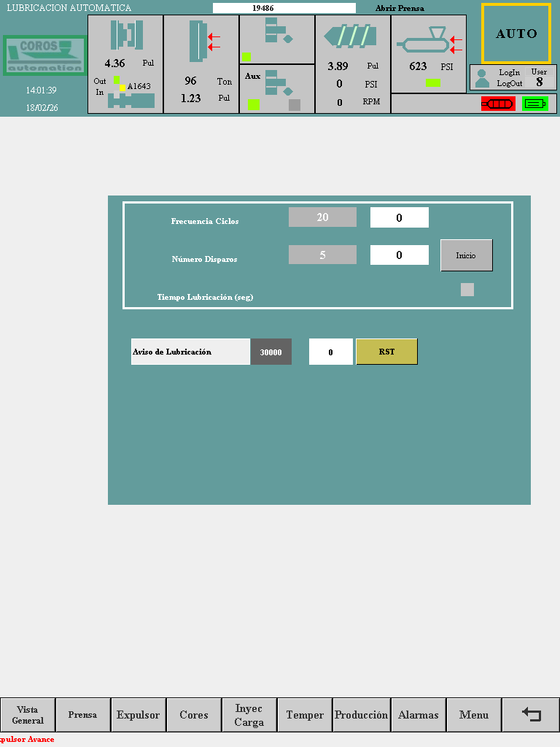560x747 pixels.
Task: Click the back arrow button
Action: point(532,715)
